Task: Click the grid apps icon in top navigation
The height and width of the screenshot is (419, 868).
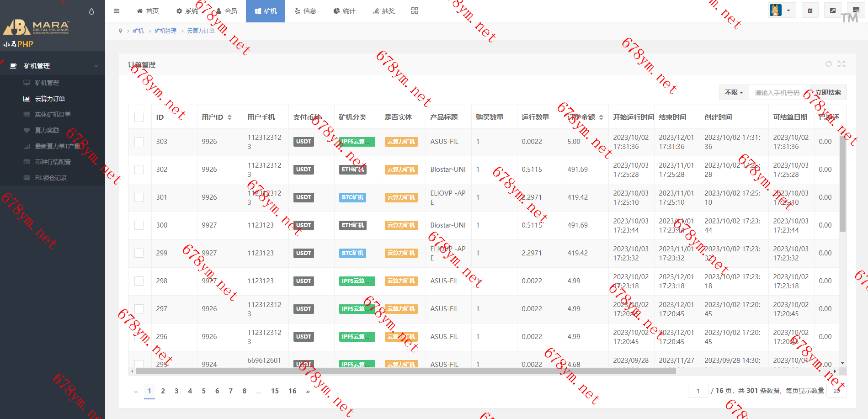Action: pyautogui.click(x=415, y=11)
